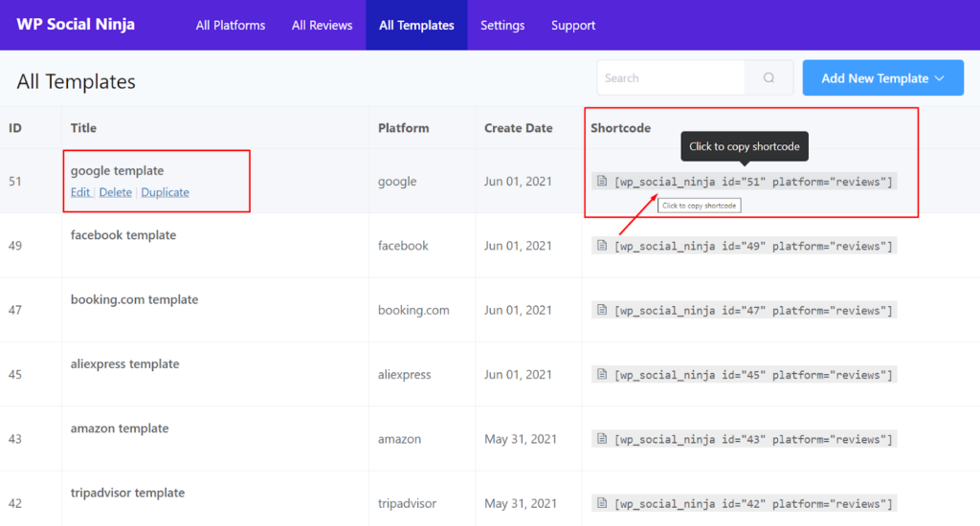This screenshot has height=526, width=980.
Task: Click the All Templates page heading
Action: coord(76,81)
